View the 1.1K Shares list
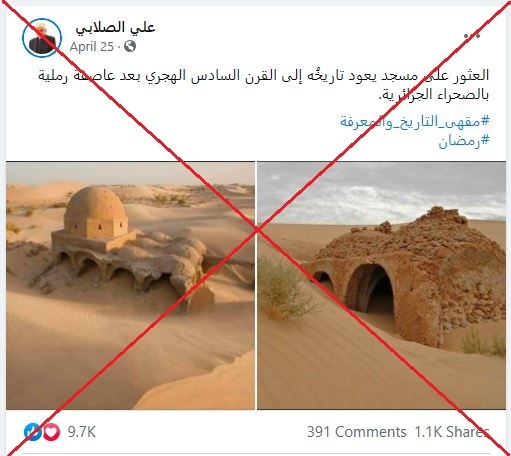 coord(452,432)
